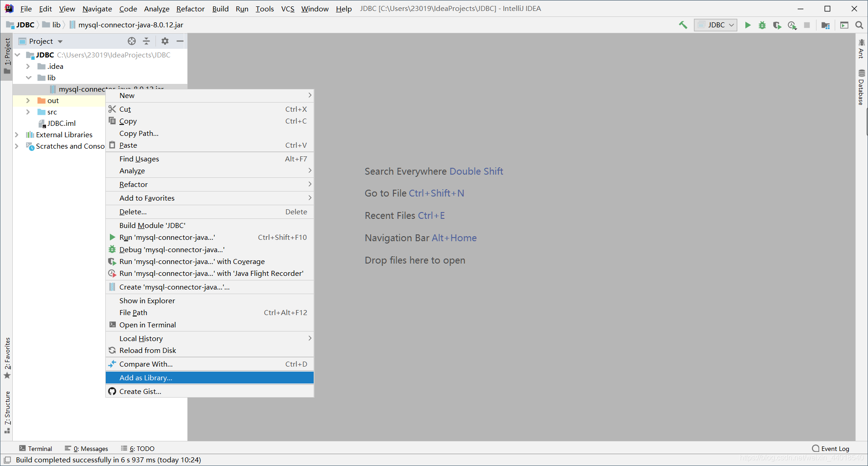Open the Build menu
Image resolution: width=868 pixels, height=466 pixels.
pos(220,9)
